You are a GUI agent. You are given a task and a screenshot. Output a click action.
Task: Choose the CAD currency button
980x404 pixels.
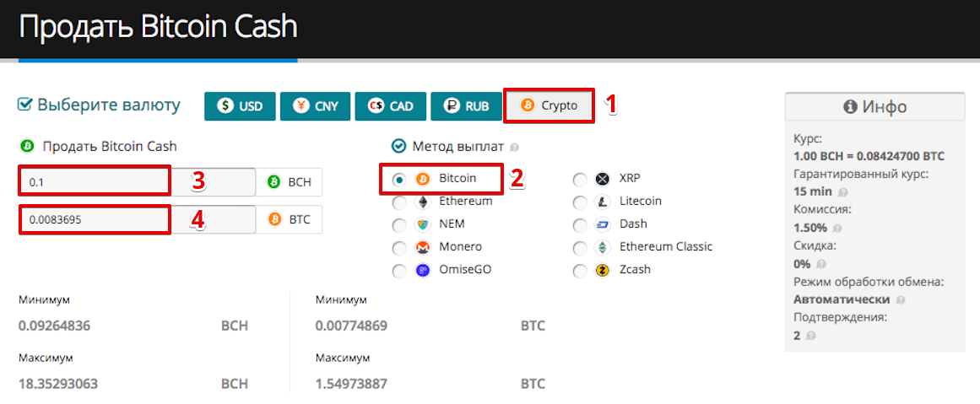[391, 106]
